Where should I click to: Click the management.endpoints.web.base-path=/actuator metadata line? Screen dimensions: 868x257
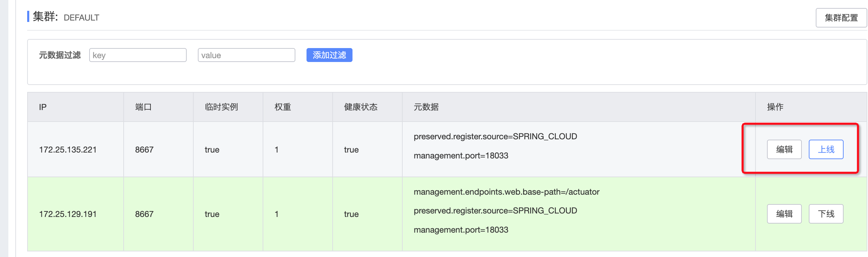tap(506, 192)
